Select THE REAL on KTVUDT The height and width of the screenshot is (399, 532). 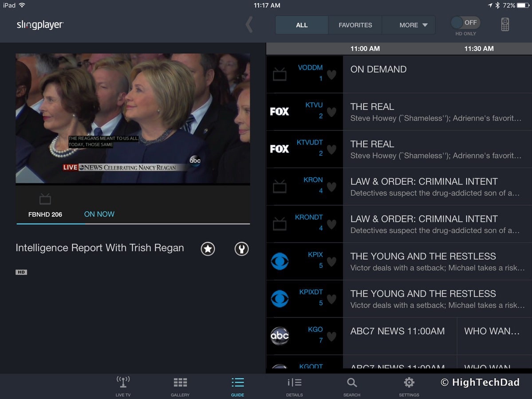coord(437,149)
